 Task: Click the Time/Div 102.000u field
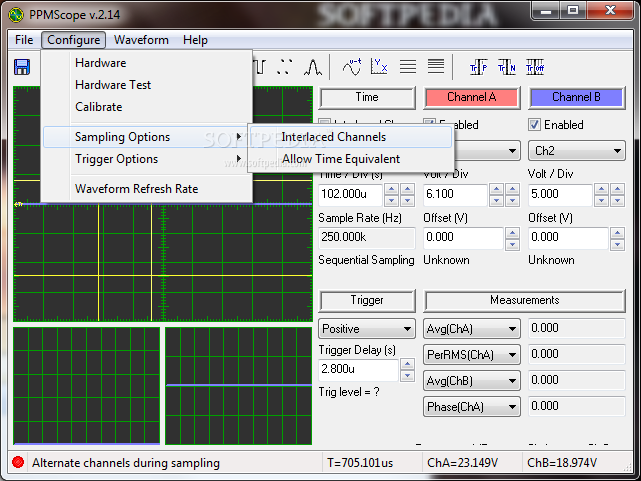pos(350,194)
